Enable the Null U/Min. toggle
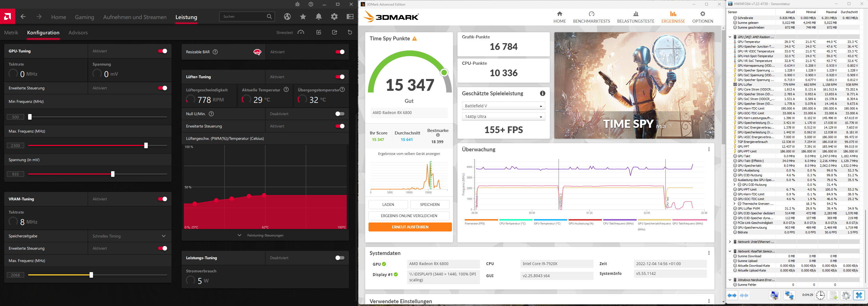This screenshot has width=868, height=306. tap(340, 114)
